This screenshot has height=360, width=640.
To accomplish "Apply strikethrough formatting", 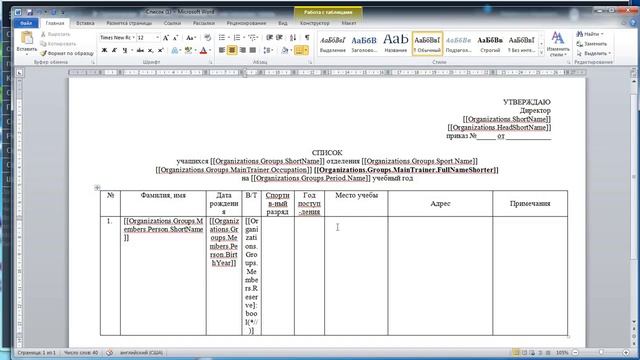I will point(140,50).
